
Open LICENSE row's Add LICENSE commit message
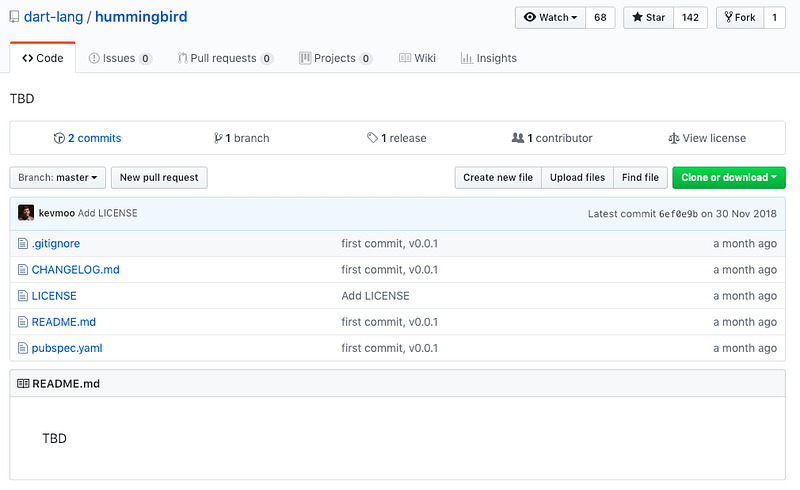[x=376, y=296]
